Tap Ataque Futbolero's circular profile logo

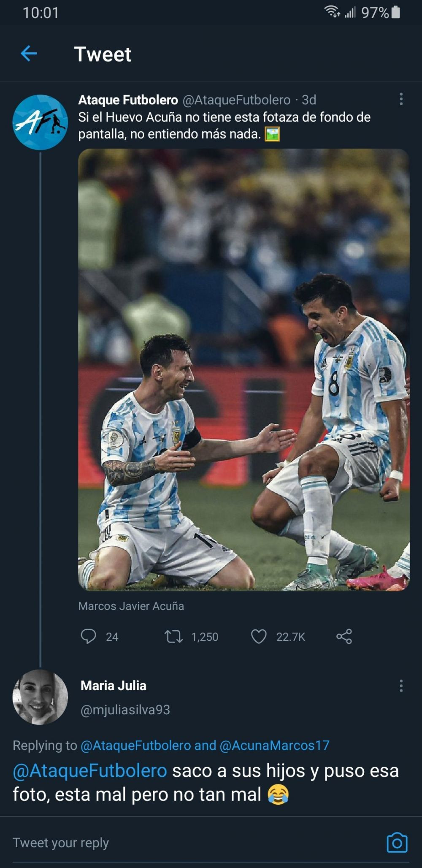(x=41, y=120)
